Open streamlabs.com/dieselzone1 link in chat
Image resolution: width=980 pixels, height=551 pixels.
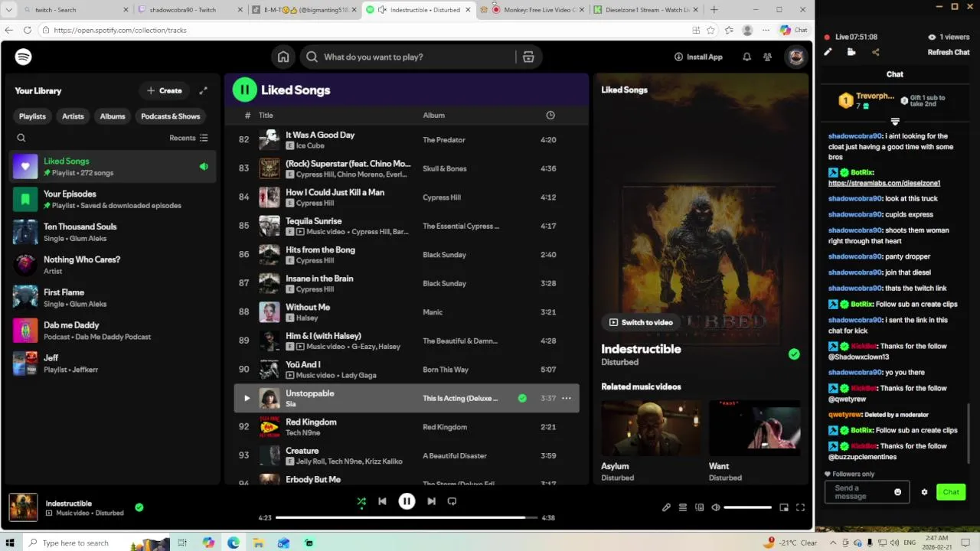(884, 183)
